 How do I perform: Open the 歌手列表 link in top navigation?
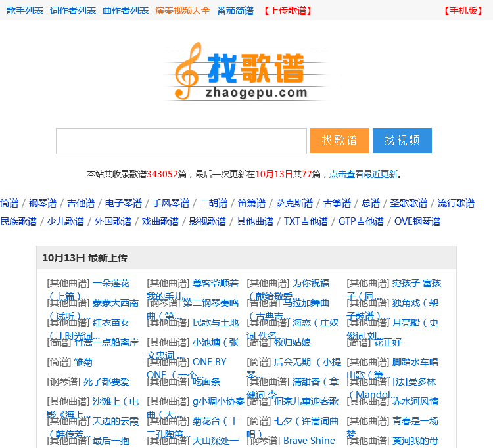tap(25, 11)
